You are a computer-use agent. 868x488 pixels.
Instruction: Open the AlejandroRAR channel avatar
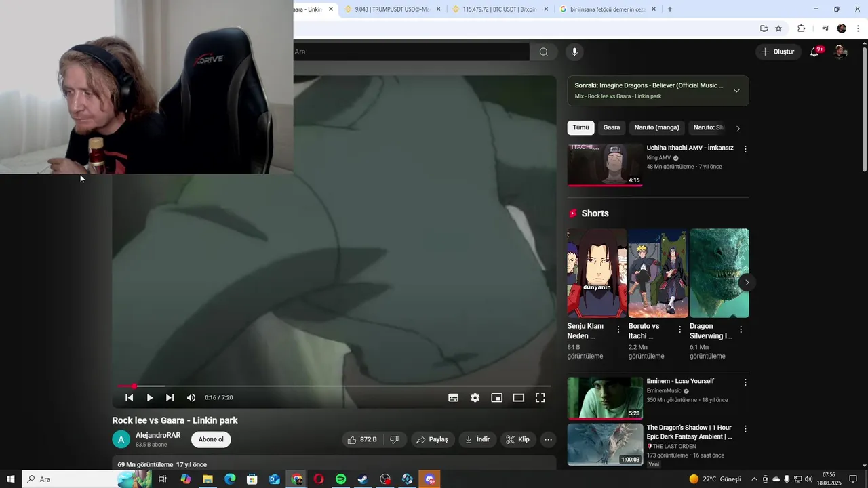[121, 439]
